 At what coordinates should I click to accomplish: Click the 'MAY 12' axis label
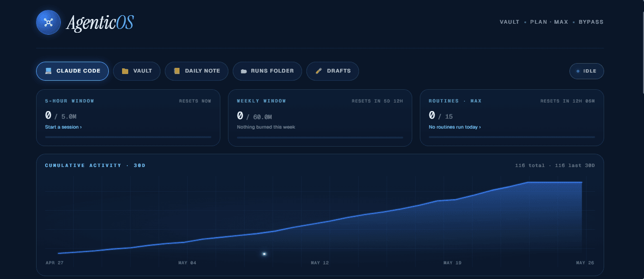[320, 263]
